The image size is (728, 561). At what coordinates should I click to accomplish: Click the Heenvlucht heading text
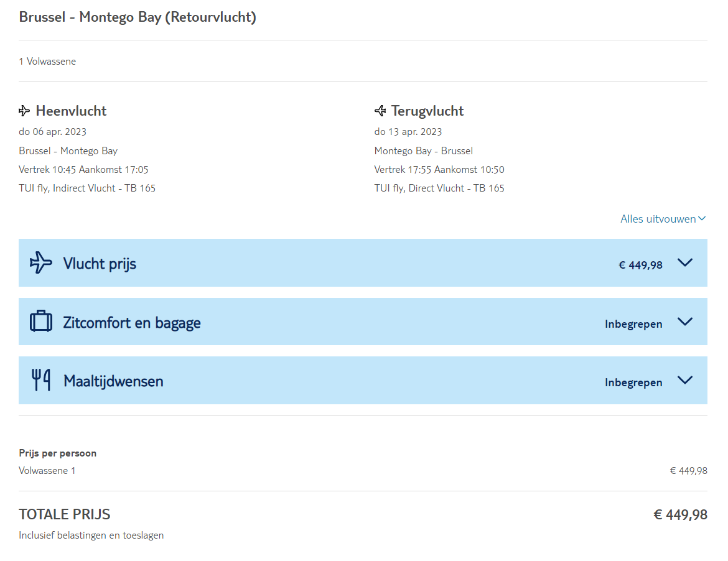pyautogui.click(x=71, y=111)
